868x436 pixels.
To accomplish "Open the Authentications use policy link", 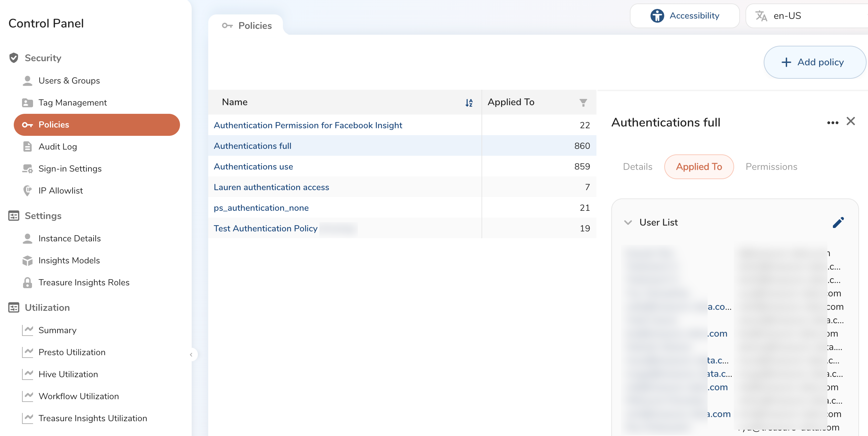I will (x=253, y=166).
